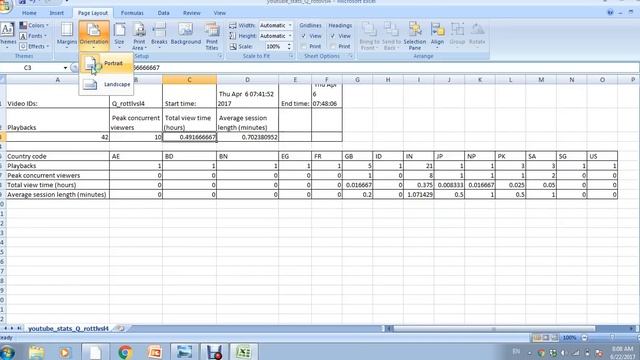Switch to Normal view button
This screenshot has width=640, height=360.
pos(537,338)
